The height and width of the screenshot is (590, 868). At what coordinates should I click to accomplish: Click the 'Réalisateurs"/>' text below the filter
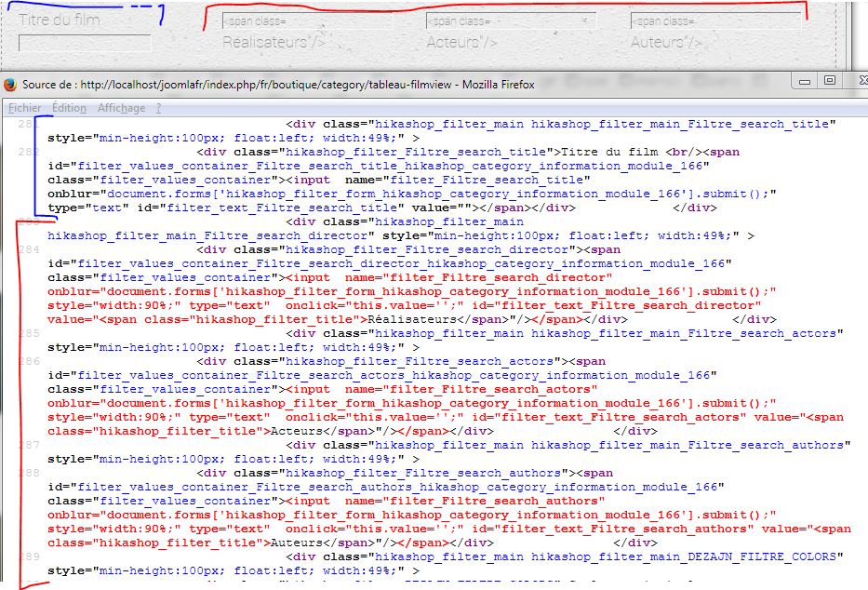[274, 42]
